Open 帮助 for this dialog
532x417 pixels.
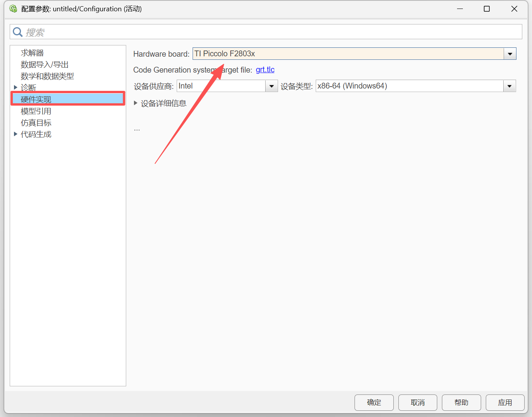461,403
